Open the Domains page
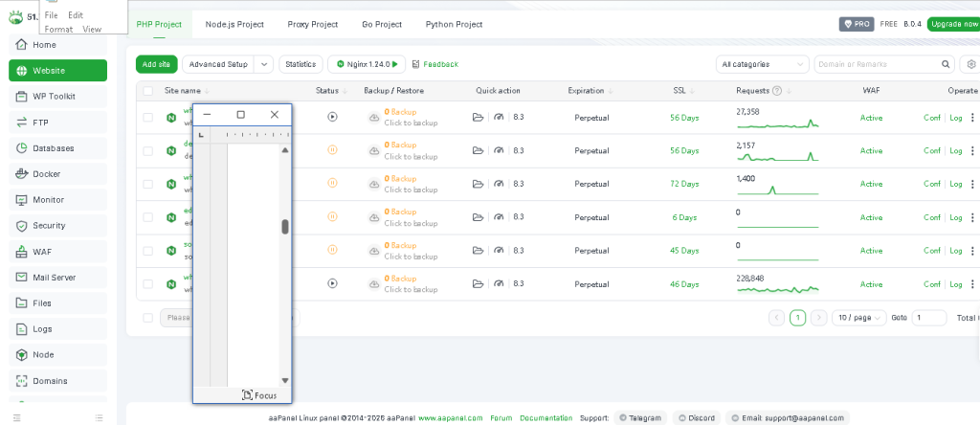Image resolution: width=980 pixels, height=425 pixels. tap(57, 381)
